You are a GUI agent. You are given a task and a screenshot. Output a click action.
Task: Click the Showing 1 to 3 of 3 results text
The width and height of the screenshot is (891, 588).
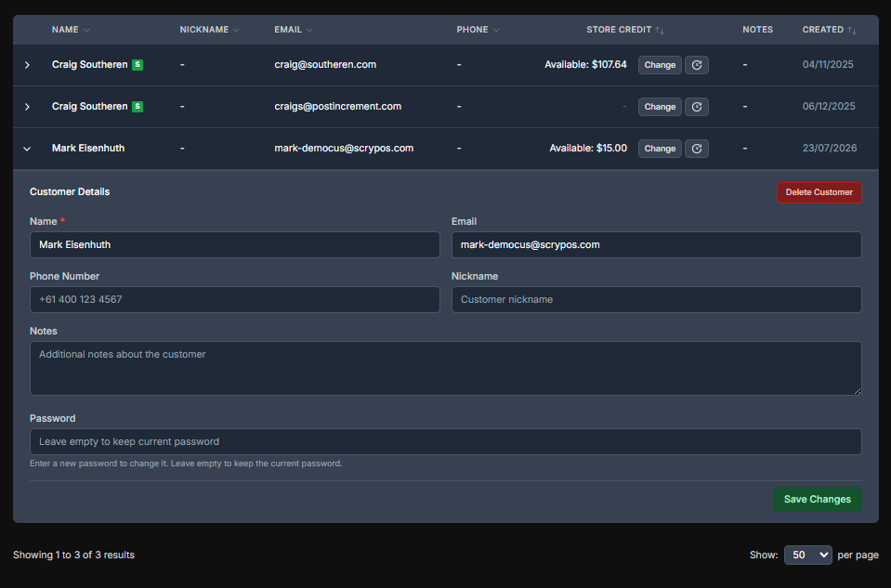(74, 555)
